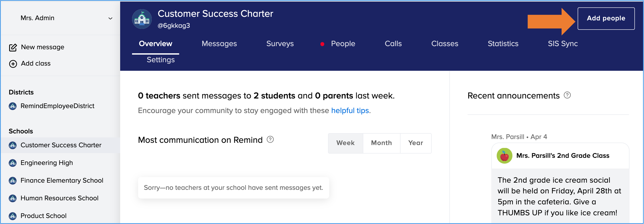This screenshot has width=644, height=224.
Task: Select the Week time range toggle
Action: (x=345, y=143)
